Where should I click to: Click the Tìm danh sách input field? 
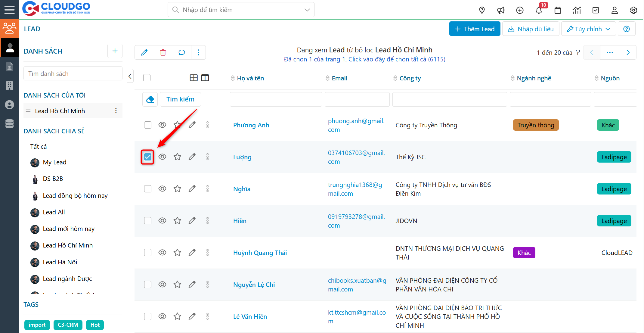[73, 74]
